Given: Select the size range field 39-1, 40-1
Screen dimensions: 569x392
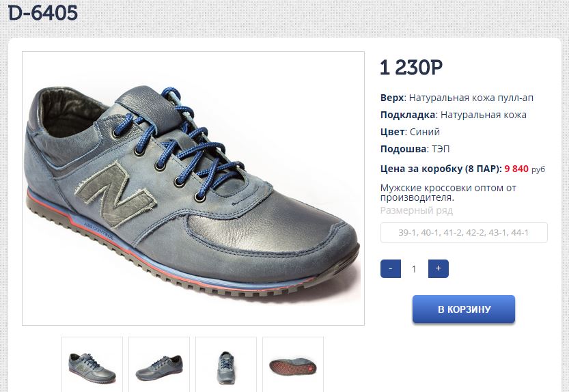Looking at the screenshot, I should 464,233.
